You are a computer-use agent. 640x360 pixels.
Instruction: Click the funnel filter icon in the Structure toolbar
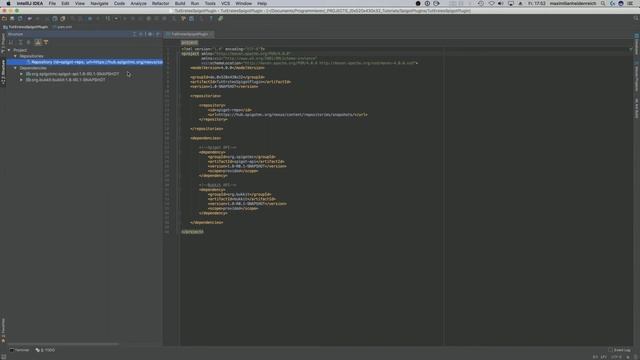46,42
